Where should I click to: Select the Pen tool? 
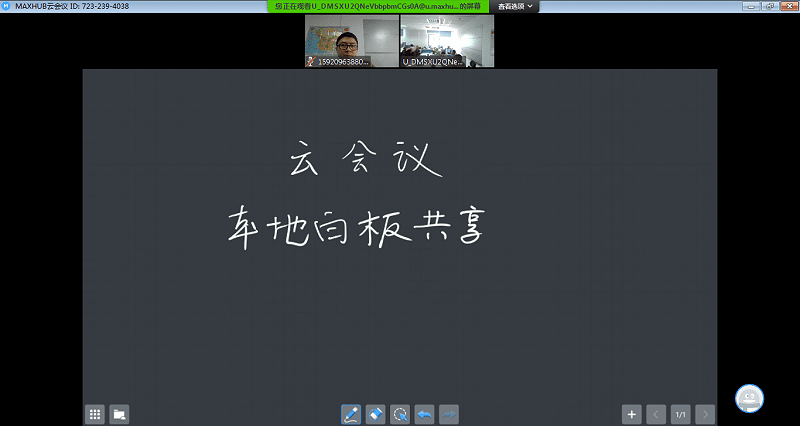click(x=351, y=414)
